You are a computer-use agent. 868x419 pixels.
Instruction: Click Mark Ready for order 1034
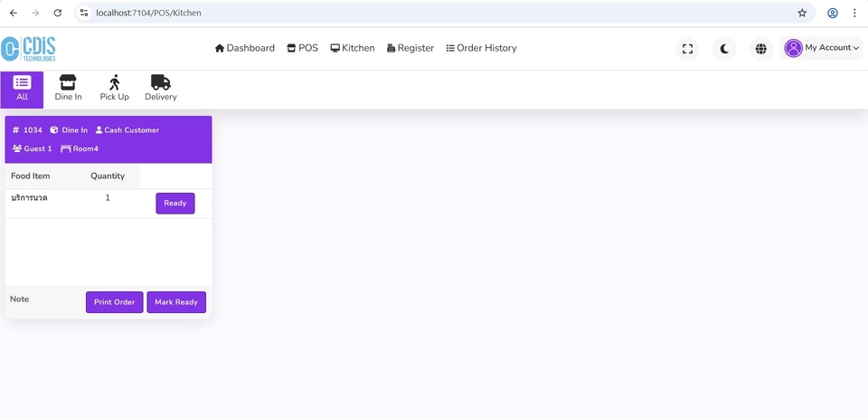tap(176, 302)
